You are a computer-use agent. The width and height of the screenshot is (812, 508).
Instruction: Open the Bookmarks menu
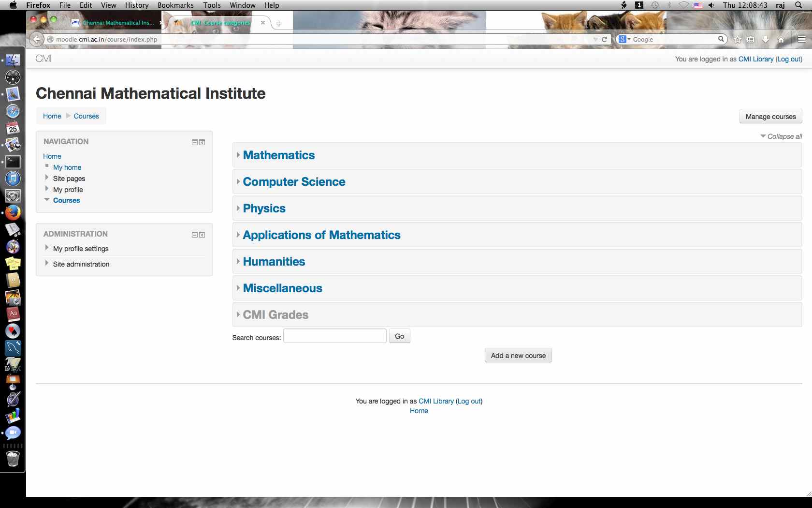tap(175, 5)
